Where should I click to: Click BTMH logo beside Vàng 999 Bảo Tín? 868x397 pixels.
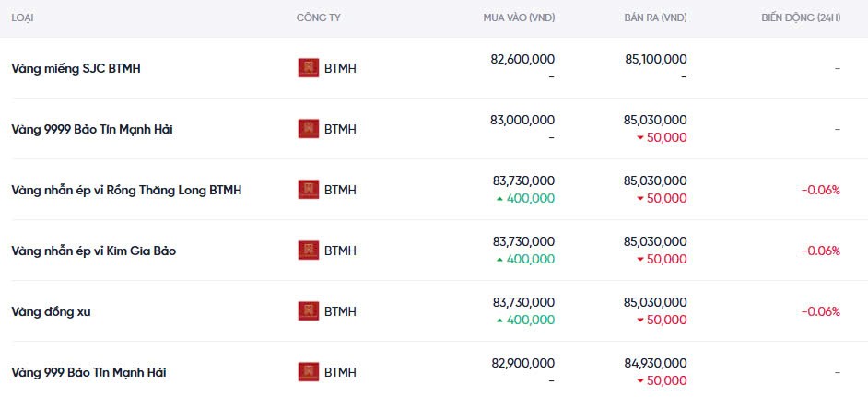[309, 372]
